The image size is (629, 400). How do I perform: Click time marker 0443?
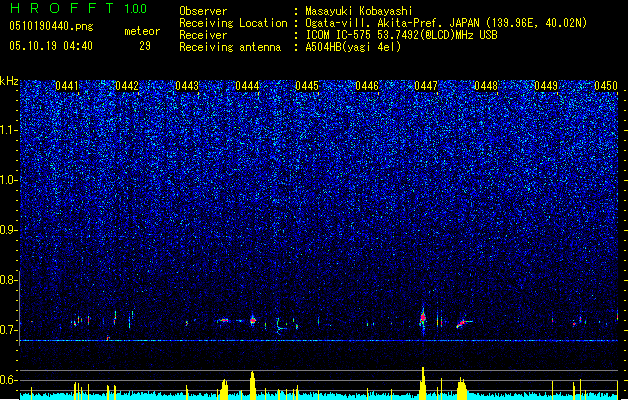[x=187, y=86]
